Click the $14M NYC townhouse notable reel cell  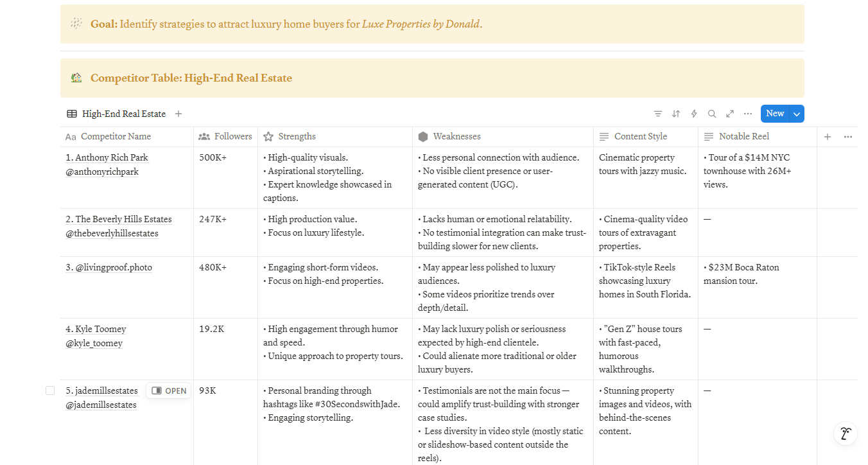tap(758, 177)
